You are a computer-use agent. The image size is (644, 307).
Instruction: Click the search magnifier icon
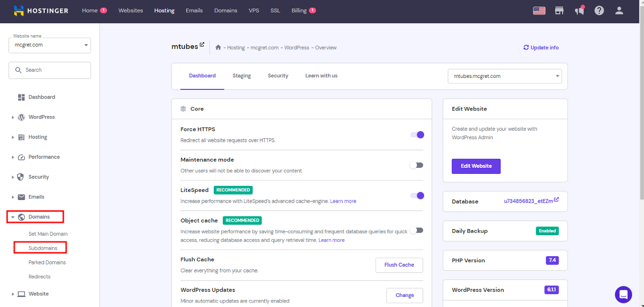pyautogui.click(x=19, y=70)
